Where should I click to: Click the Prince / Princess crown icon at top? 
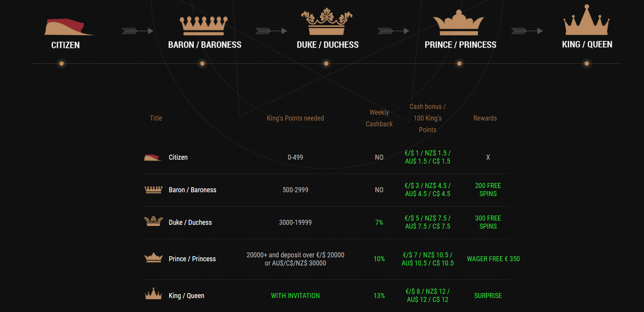click(x=458, y=23)
